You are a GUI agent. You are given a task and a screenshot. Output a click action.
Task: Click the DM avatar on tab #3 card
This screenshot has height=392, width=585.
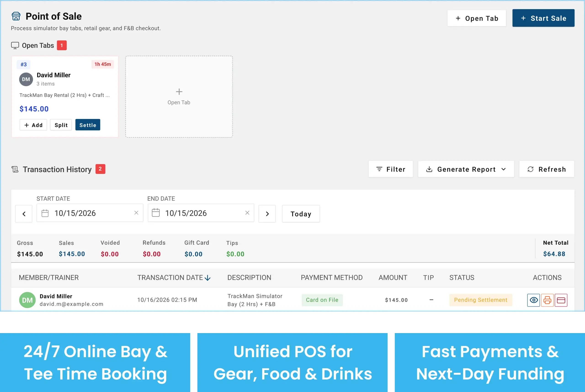click(26, 79)
